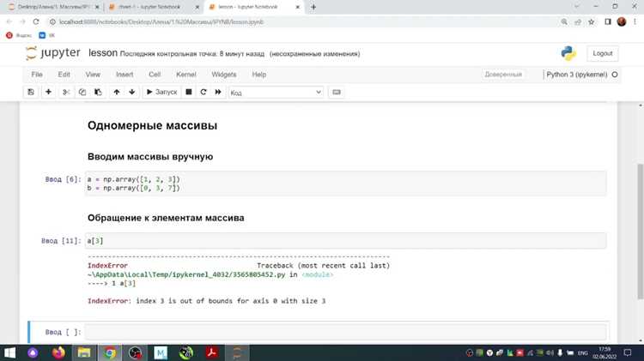The image size is (644, 361).
Task: Run cell with the Запуск button
Action: pyautogui.click(x=161, y=93)
